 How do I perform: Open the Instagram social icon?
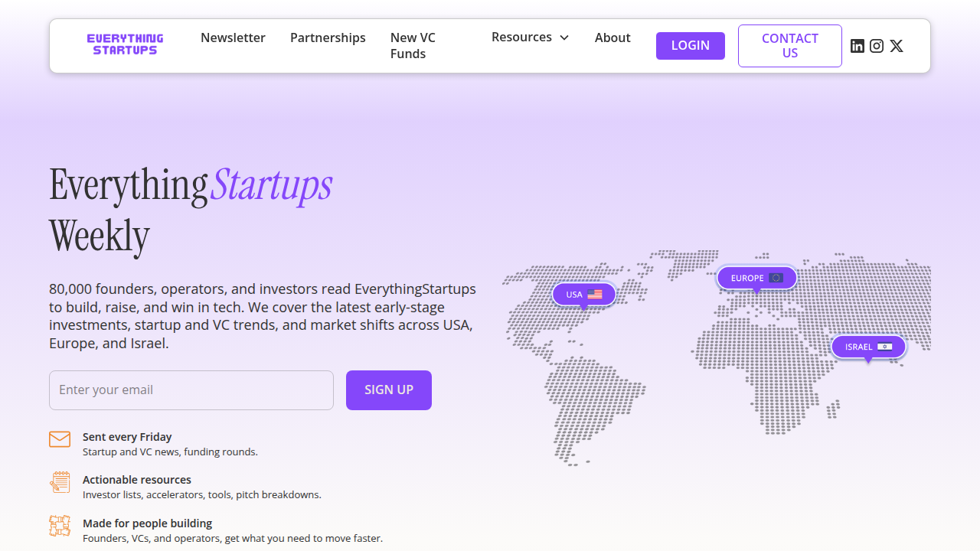pos(877,46)
